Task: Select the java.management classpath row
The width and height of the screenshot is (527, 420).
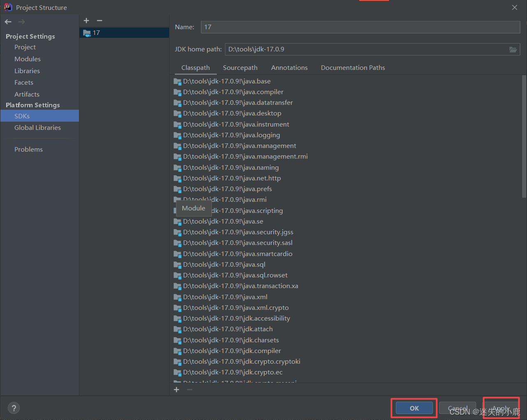Action: (x=346, y=146)
